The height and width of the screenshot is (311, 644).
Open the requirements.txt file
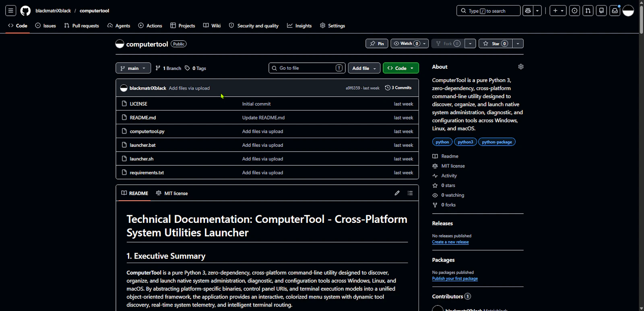[147, 173]
